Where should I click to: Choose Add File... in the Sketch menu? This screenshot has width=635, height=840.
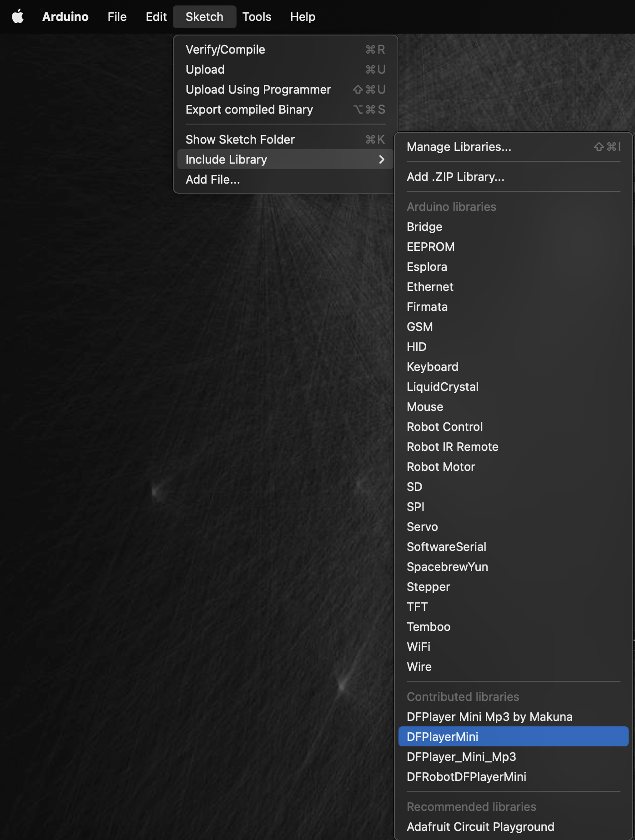(x=285, y=180)
